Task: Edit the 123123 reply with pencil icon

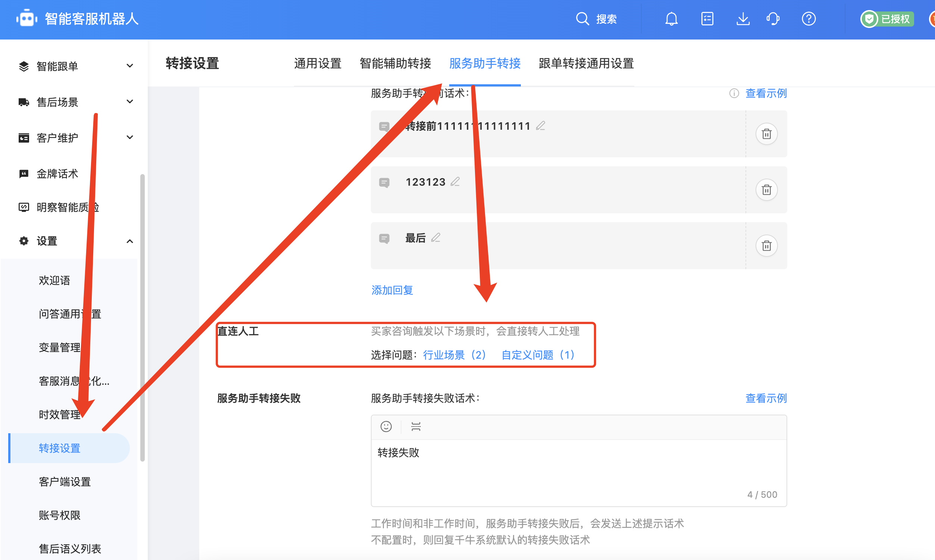Action: click(x=455, y=182)
